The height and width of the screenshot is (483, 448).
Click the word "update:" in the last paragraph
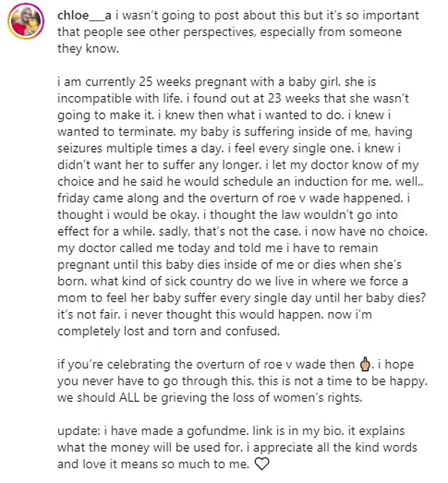pos(79,431)
